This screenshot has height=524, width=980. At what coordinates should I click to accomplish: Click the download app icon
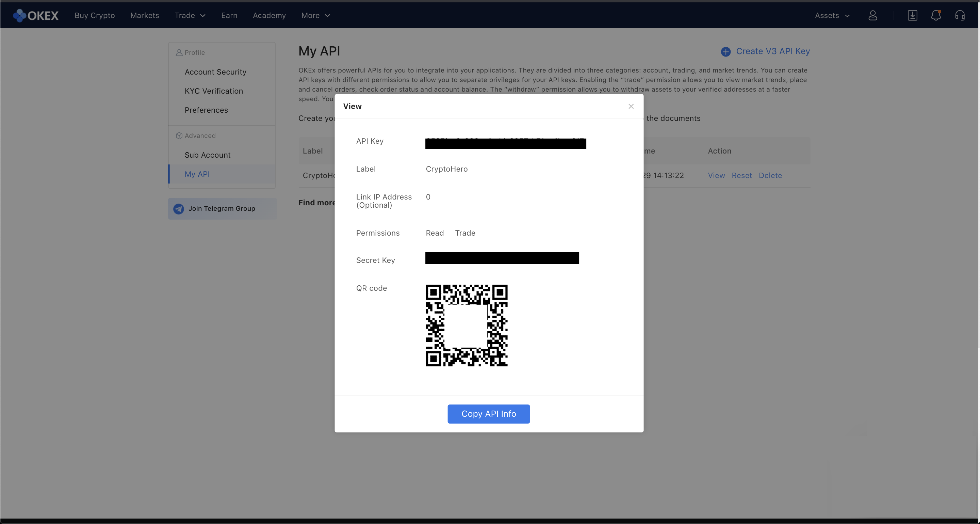tap(912, 15)
